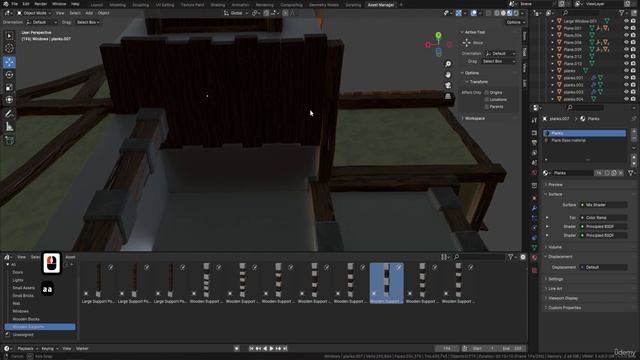Viewport: 640px width, 360px height.
Task: Jump to the timeline start frame
Action: point(251,349)
